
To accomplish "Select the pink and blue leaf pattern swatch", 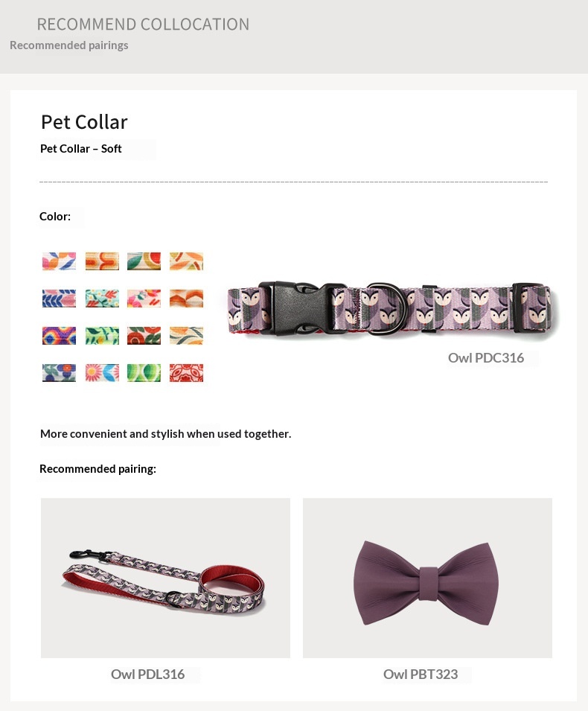I will click(x=59, y=261).
